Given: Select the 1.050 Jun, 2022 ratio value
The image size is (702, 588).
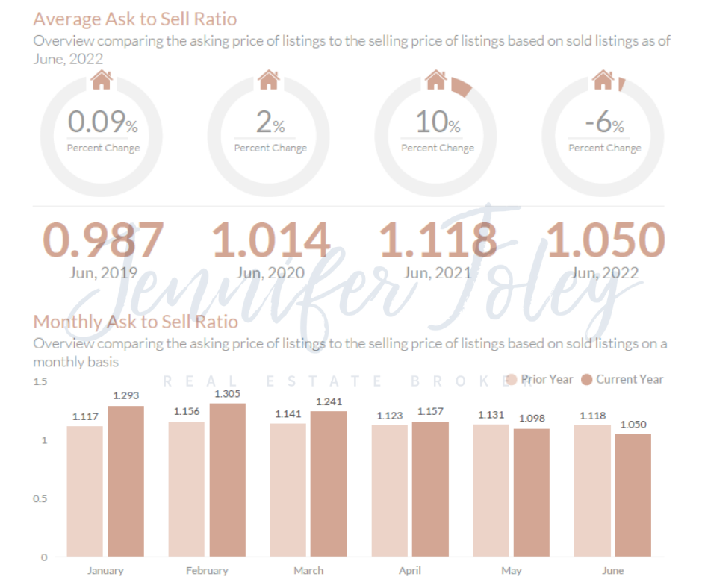Looking at the screenshot, I should 605,240.
